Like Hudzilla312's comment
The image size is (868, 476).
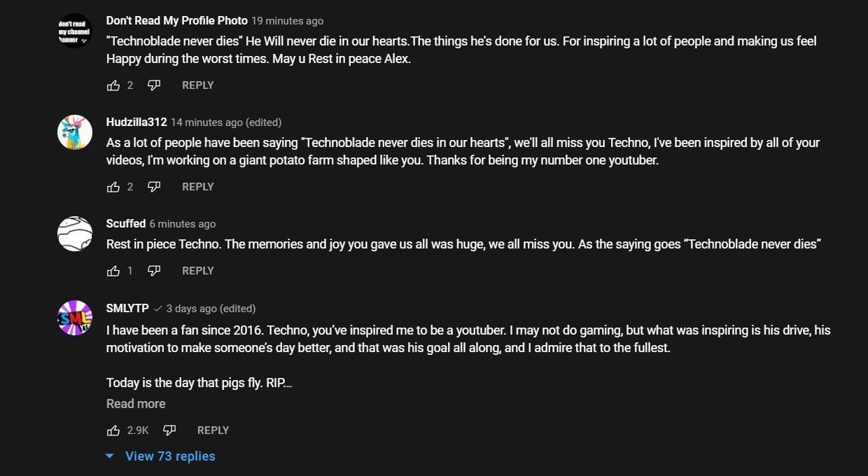[113, 186]
